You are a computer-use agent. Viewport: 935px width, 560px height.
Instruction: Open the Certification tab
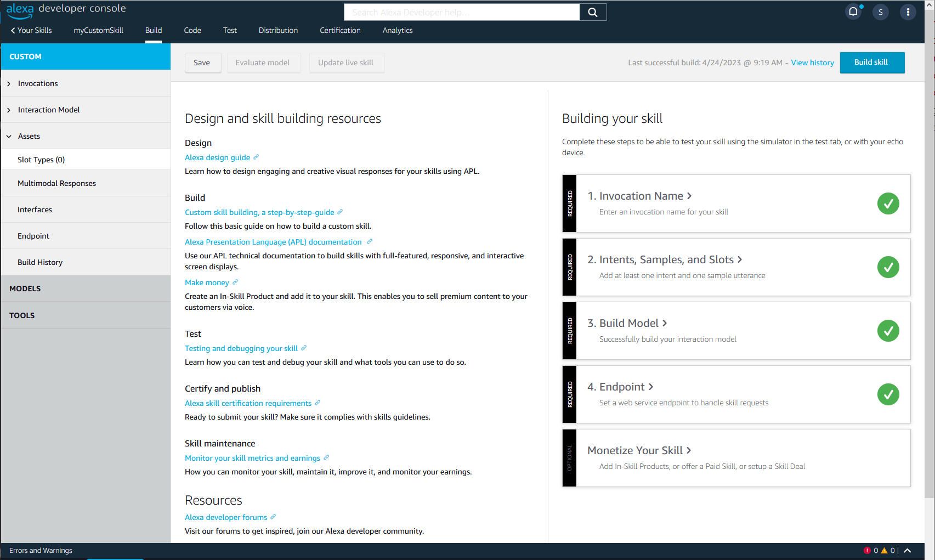pos(340,30)
